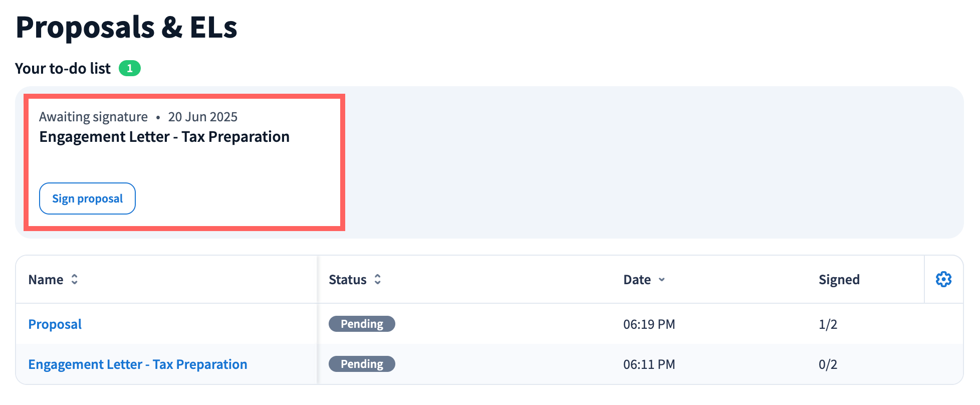Viewport: 980px width, 405px height.
Task: Click the Status column sort arrows
Action: 378,279
